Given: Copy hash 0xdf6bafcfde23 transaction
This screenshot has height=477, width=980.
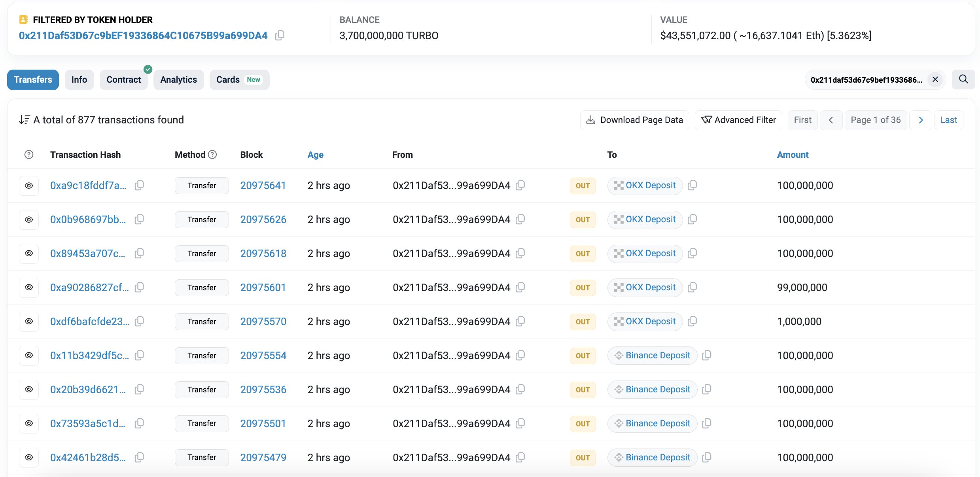Looking at the screenshot, I should (x=139, y=321).
